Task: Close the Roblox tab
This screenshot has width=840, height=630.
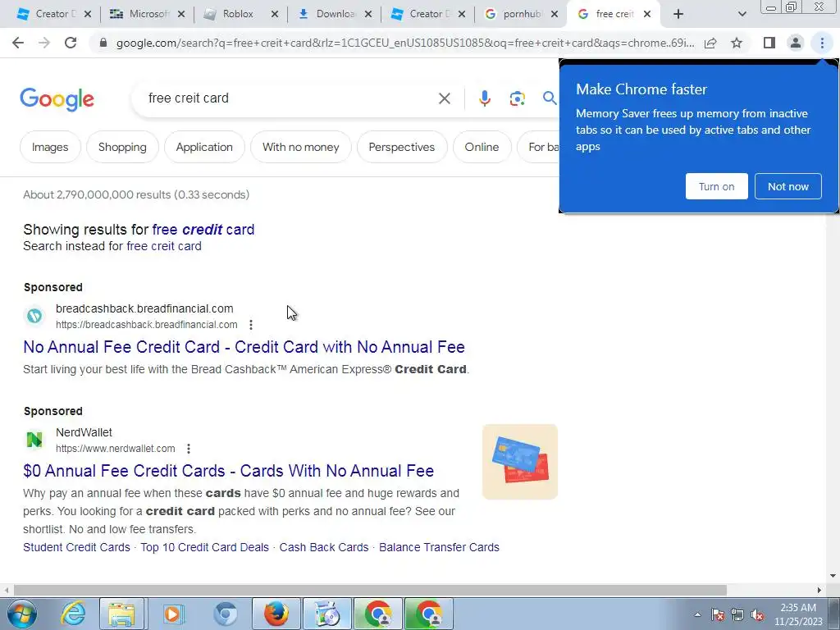Action: (274, 14)
